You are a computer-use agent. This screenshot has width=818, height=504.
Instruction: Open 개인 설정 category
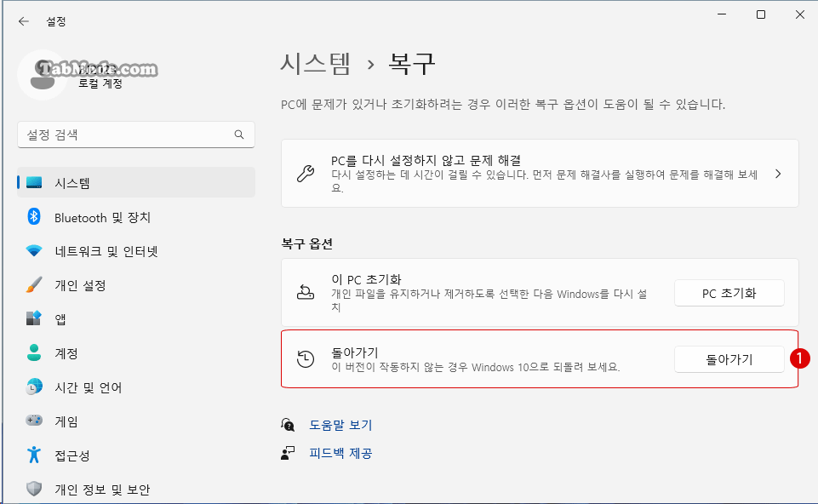(136, 285)
